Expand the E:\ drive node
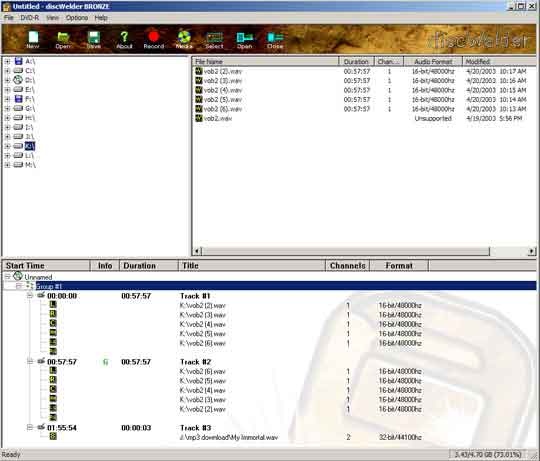The width and height of the screenshot is (540, 461). click(x=7, y=90)
